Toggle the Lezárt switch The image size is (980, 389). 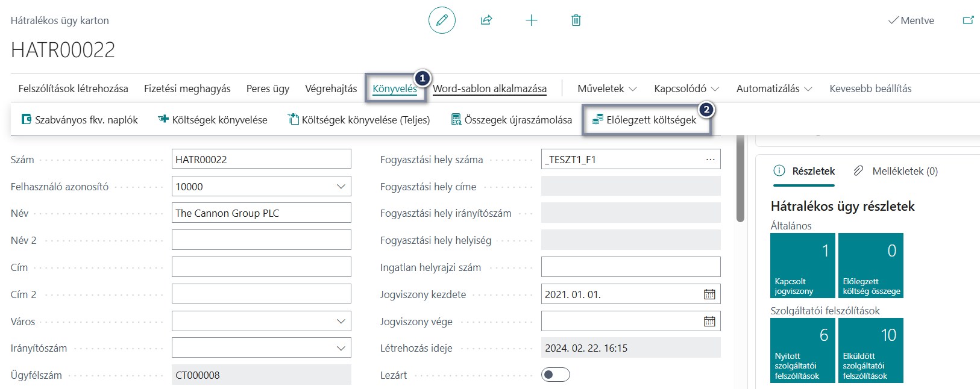pyautogui.click(x=556, y=375)
